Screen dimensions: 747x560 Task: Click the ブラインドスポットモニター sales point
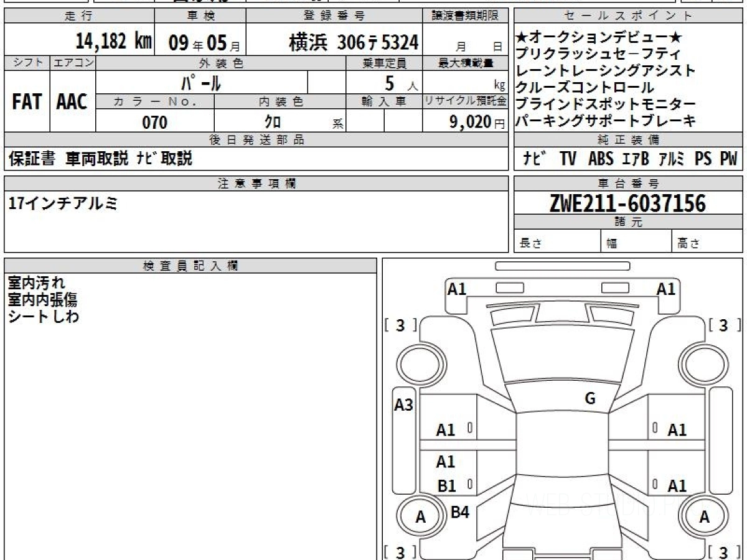click(x=606, y=104)
